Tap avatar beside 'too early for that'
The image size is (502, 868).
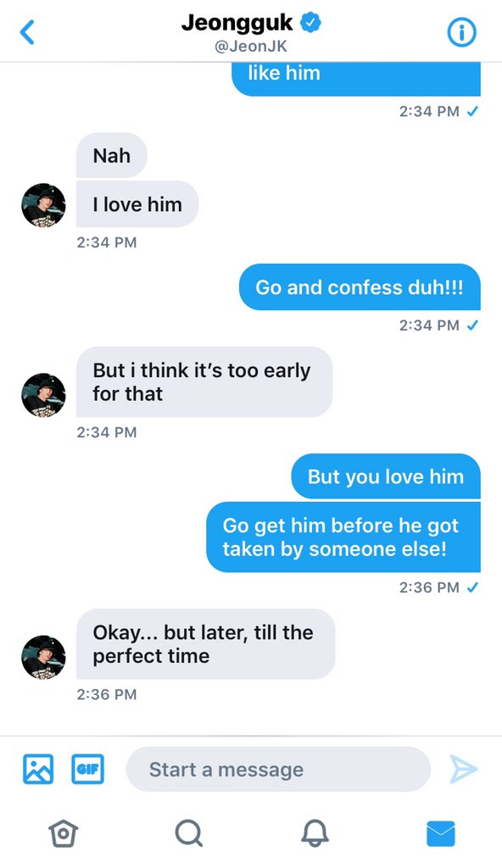pos(43,395)
